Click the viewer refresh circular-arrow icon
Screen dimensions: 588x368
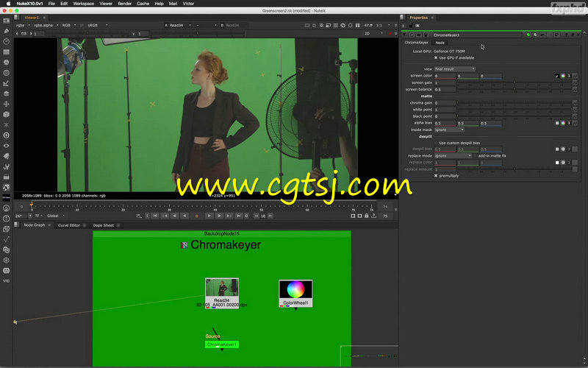(343, 25)
